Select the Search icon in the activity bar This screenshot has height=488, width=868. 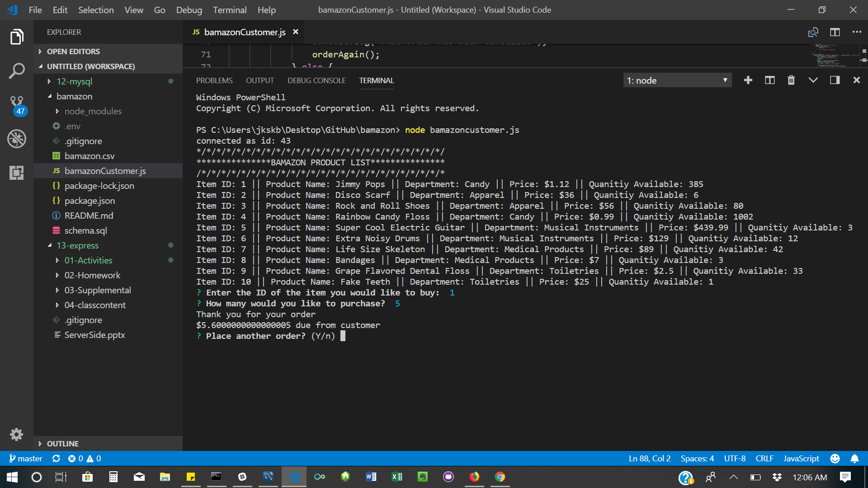click(17, 70)
